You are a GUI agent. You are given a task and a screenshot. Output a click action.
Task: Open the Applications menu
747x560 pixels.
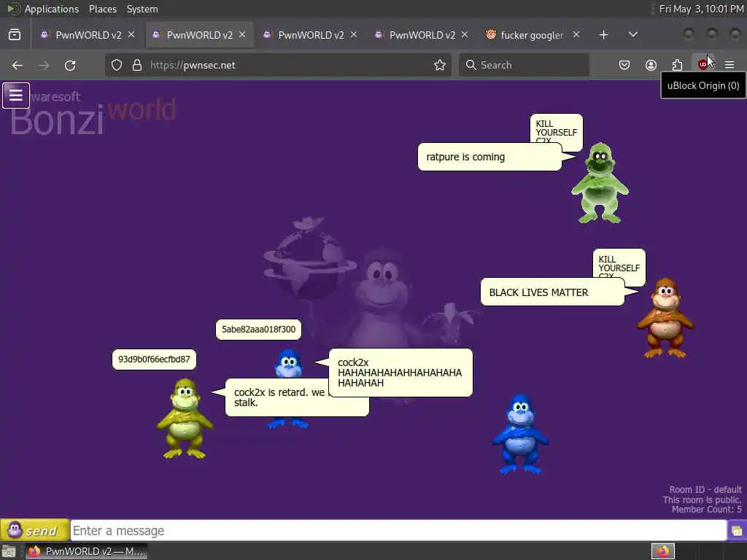[x=52, y=9]
